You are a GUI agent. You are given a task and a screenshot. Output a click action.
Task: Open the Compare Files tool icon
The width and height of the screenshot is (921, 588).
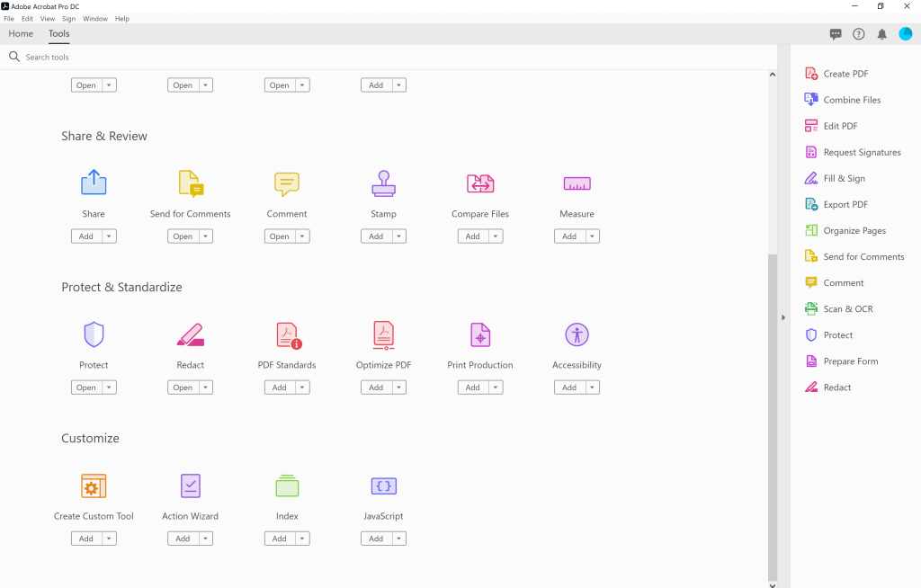point(480,183)
